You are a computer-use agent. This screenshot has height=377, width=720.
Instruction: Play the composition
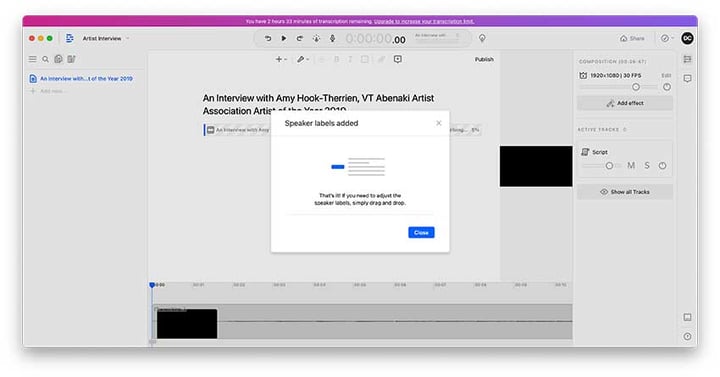(284, 39)
